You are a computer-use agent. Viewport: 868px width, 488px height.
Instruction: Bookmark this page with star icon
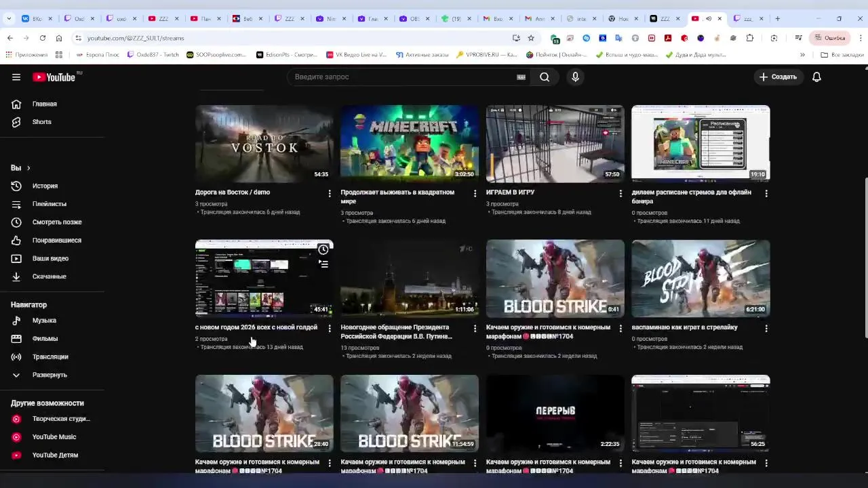[x=531, y=38]
